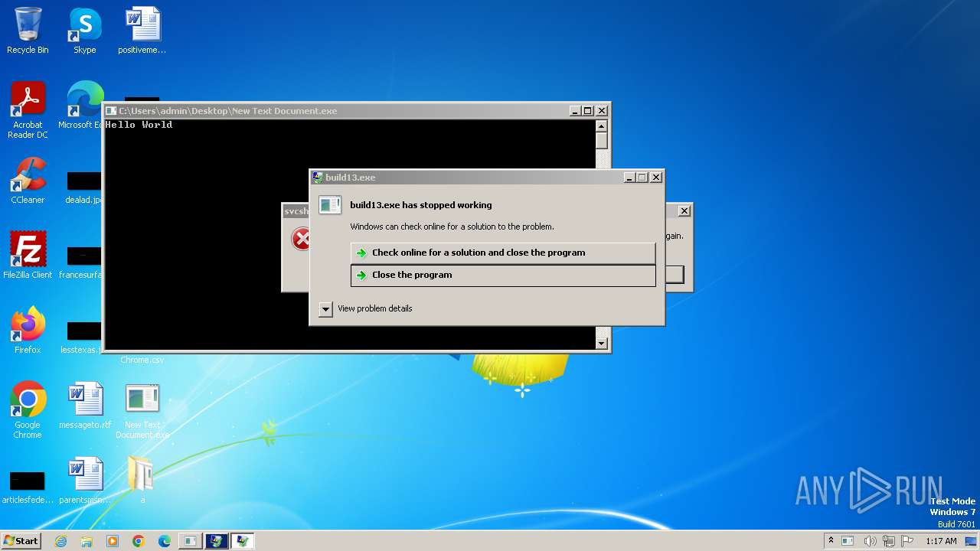The image size is (980, 551).
Task: Minimize the console window
Action: pyautogui.click(x=575, y=111)
